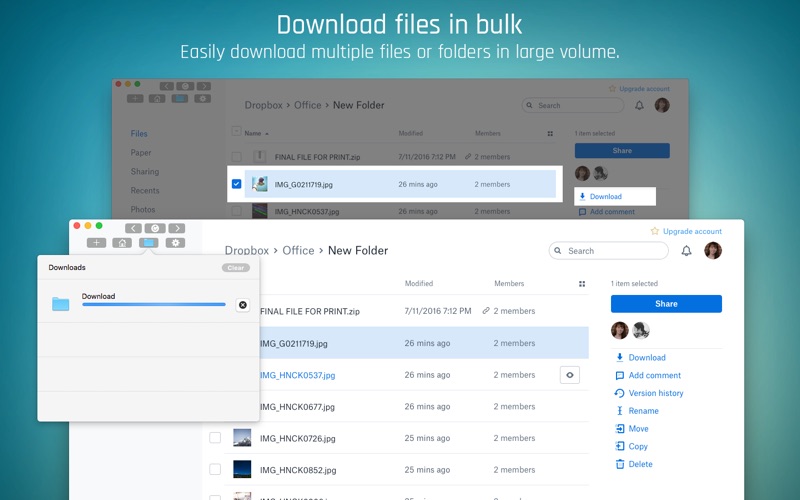
Task: Click the folder icon of the Download item
Action: tap(60, 304)
